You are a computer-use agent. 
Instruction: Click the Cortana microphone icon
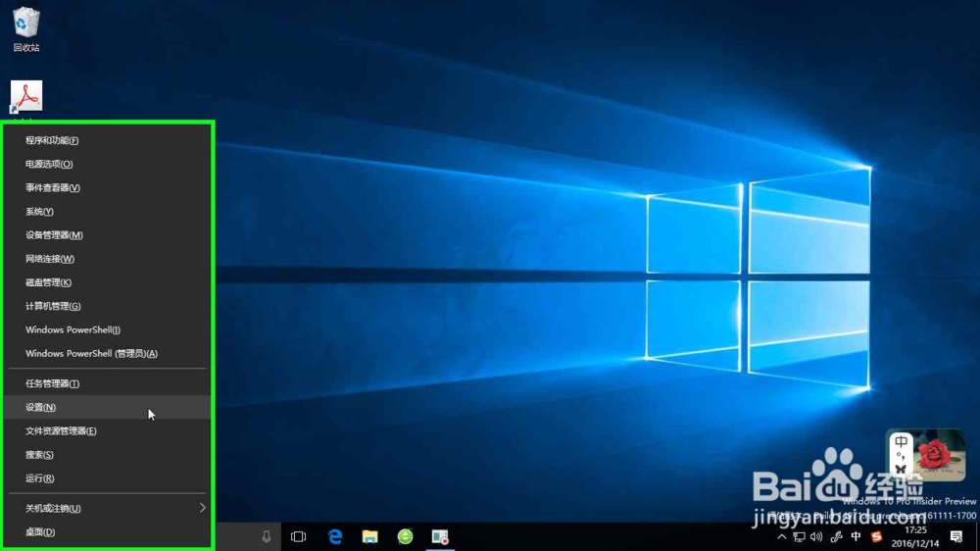tap(267, 536)
